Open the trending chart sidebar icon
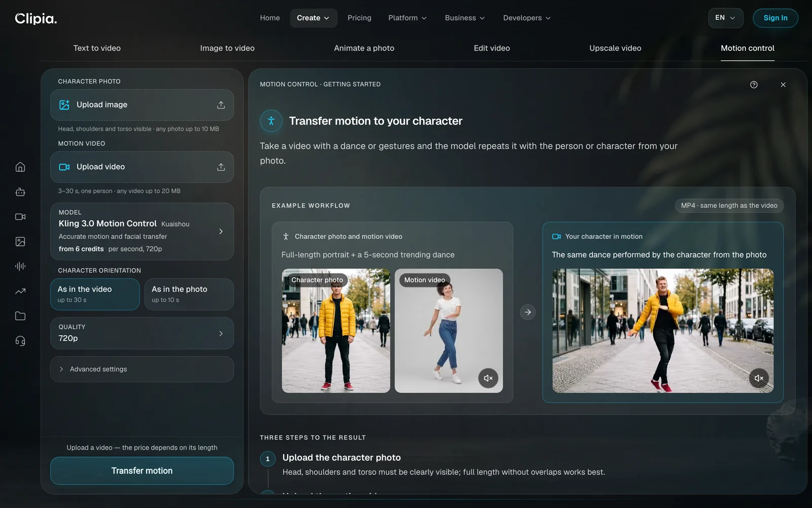 pos(20,291)
